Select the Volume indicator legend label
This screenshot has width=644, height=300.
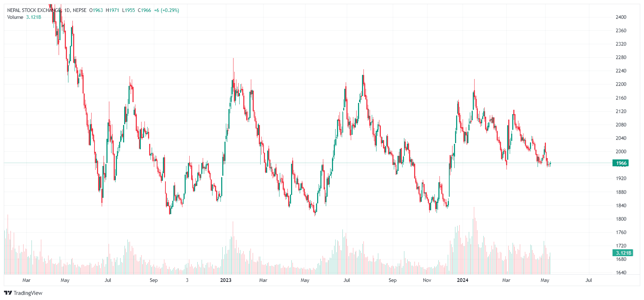[15, 17]
